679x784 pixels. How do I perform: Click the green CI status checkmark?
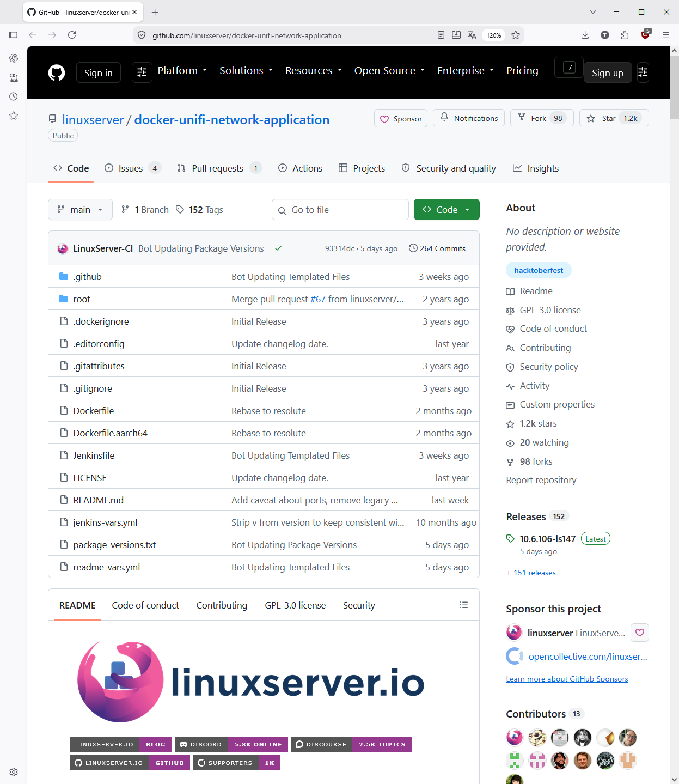pos(278,248)
